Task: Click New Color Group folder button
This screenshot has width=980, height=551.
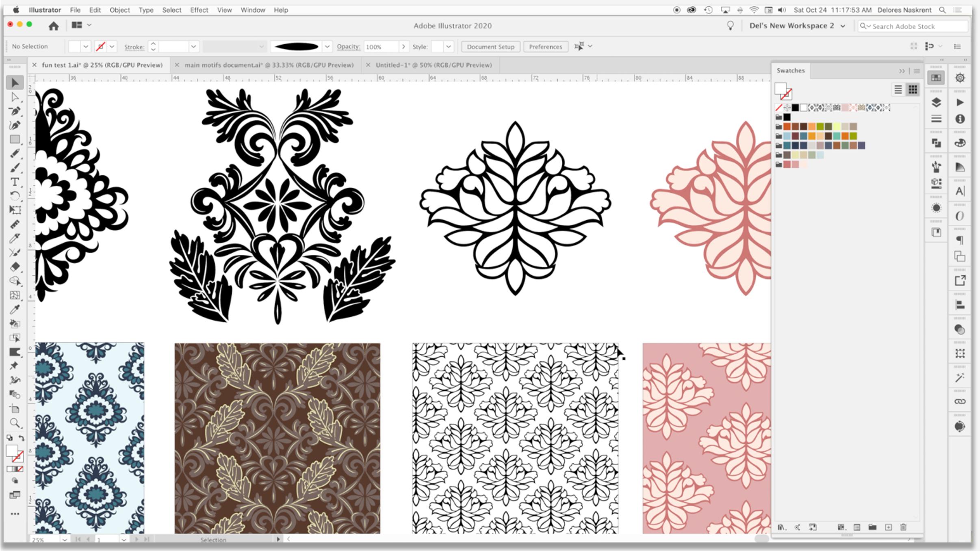Action: tap(872, 527)
